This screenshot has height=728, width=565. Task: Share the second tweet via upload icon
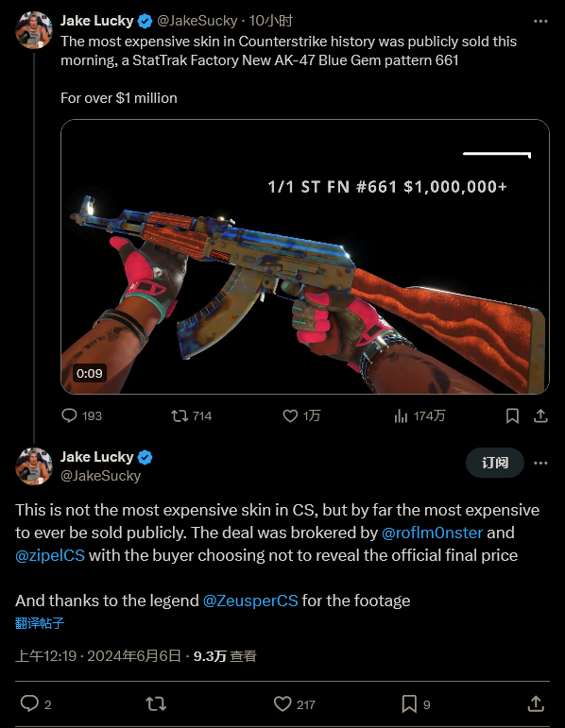click(x=536, y=703)
